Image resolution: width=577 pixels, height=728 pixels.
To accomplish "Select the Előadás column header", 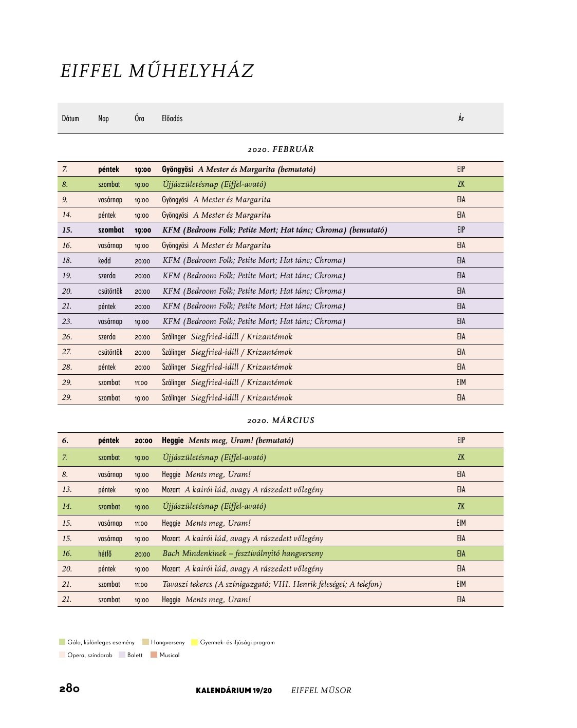I will click(172, 119).
